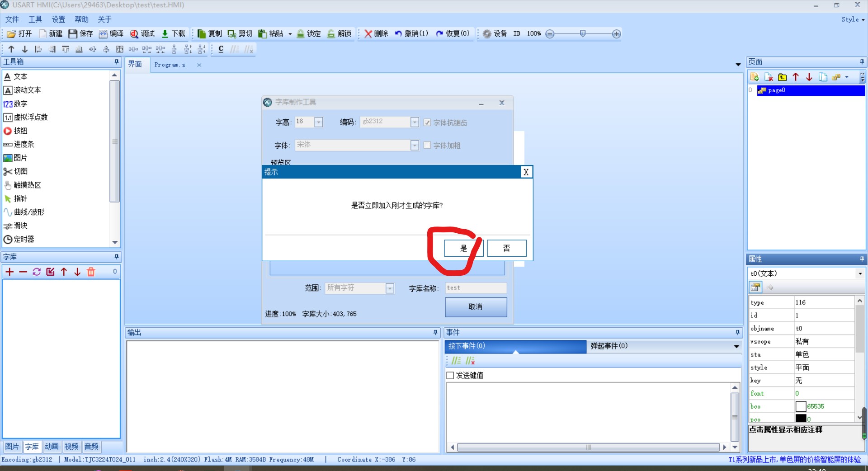Pin the 事件 events panel
This screenshot has width=868, height=471.
click(x=737, y=333)
